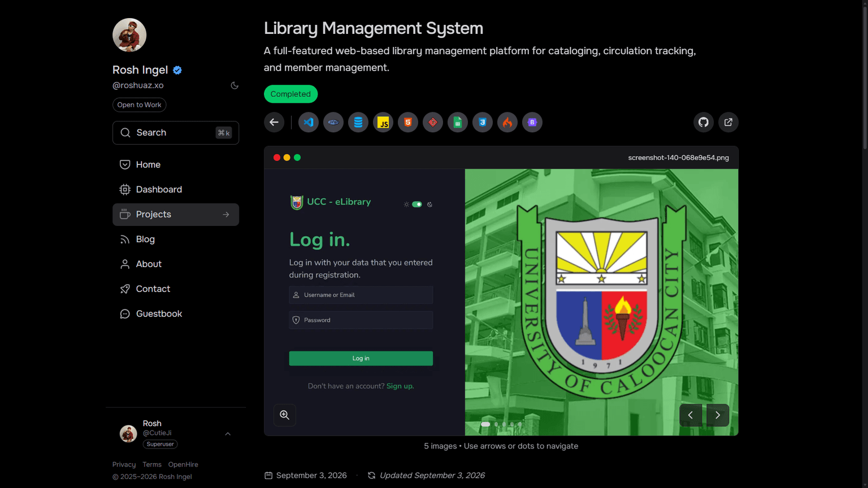
Task: Click the active carousel indicator dot
Action: click(x=485, y=424)
